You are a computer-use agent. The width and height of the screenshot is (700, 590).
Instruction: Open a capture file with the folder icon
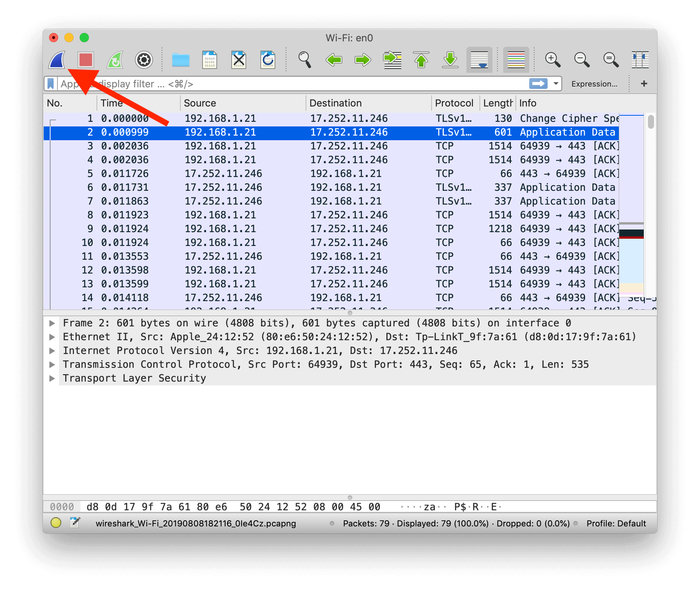tap(181, 60)
